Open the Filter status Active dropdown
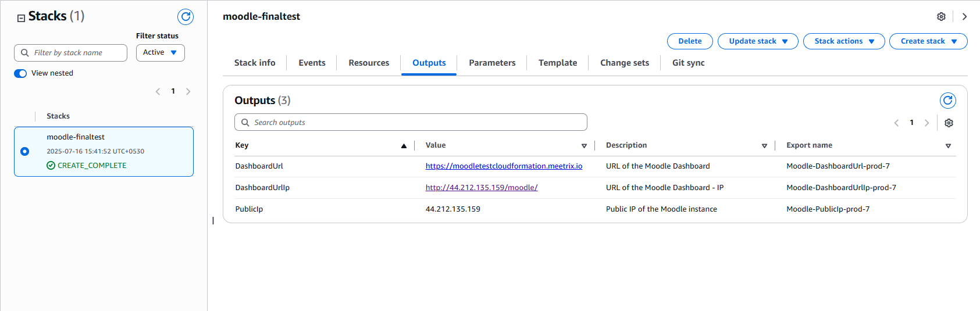The width and height of the screenshot is (980, 311). click(160, 52)
